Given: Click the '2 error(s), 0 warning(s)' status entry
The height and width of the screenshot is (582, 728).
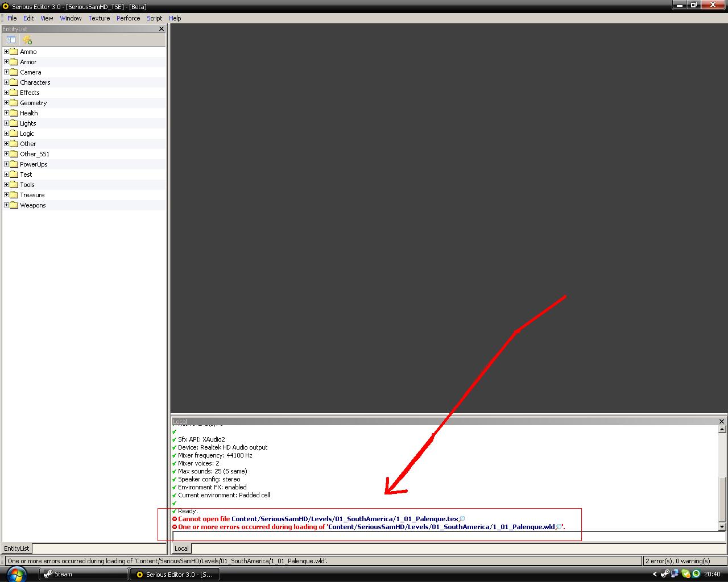Looking at the screenshot, I should [678, 561].
